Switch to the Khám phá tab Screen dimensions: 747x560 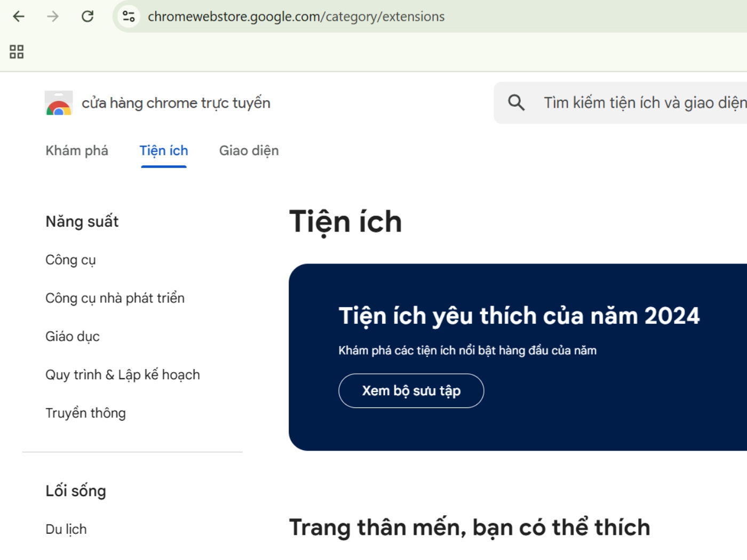[x=77, y=151]
